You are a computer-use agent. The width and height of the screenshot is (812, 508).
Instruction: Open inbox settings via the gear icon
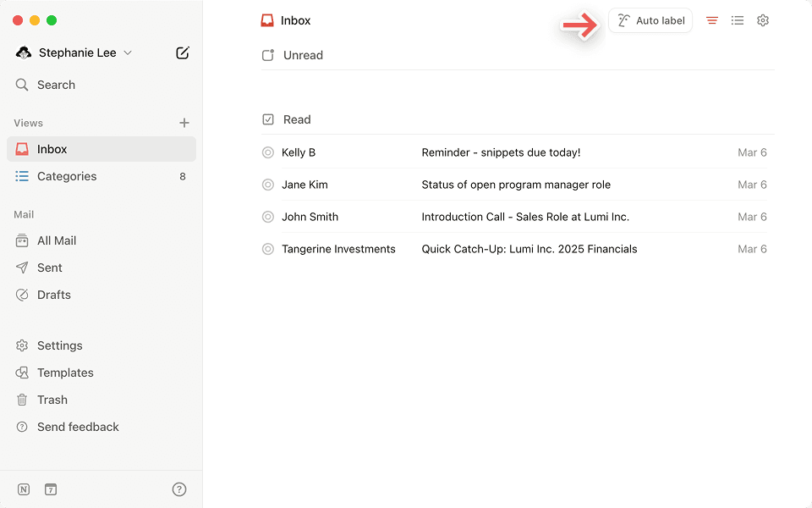(x=762, y=19)
